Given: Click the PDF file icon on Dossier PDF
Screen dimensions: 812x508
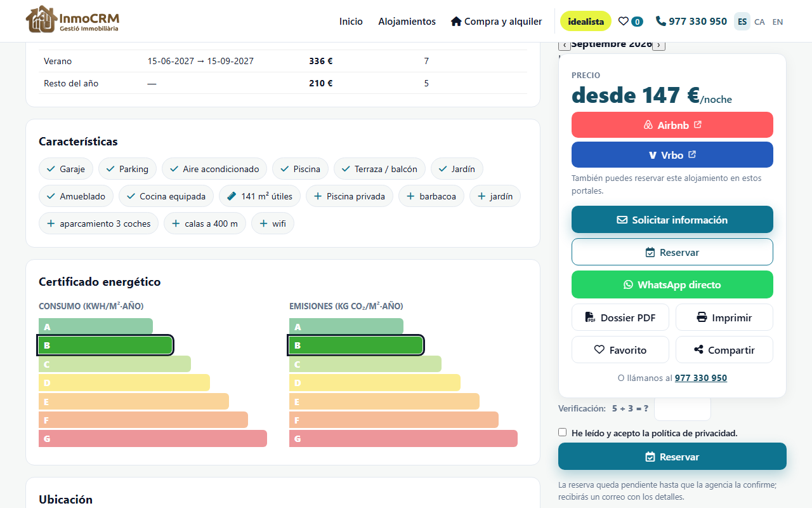Looking at the screenshot, I should [590, 317].
